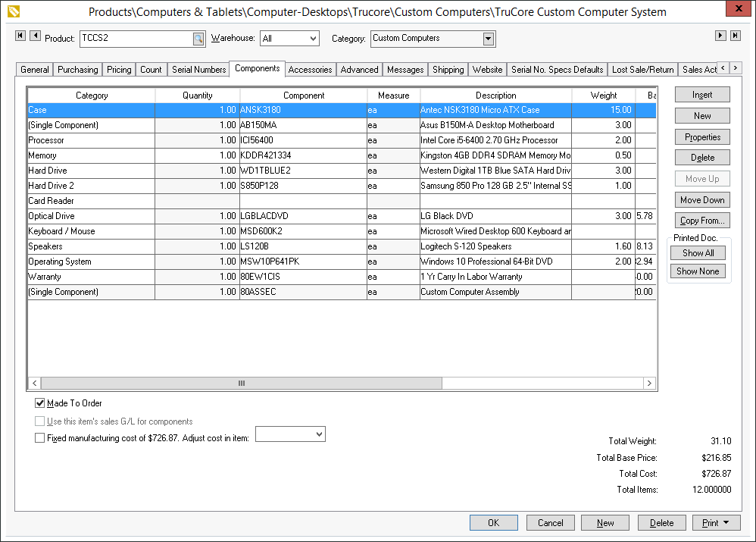Click the product lookup magnifier icon
The height and width of the screenshot is (542, 756).
tap(198, 39)
